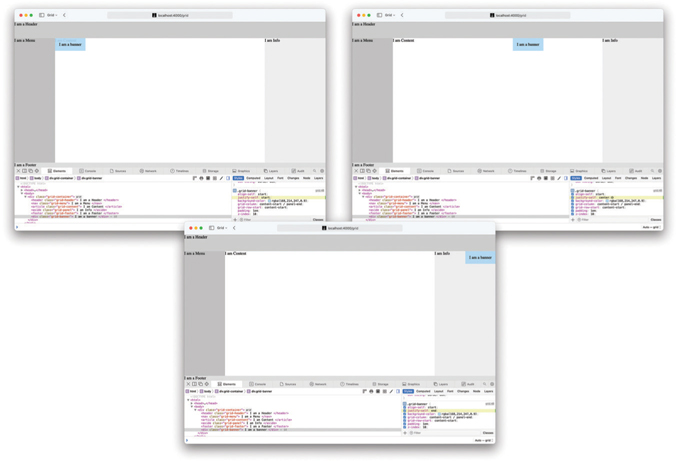The image size is (676, 461).
Task: Collapse the body node in the top-left DOM tree
Action: pyautogui.click(x=23, y=193)
